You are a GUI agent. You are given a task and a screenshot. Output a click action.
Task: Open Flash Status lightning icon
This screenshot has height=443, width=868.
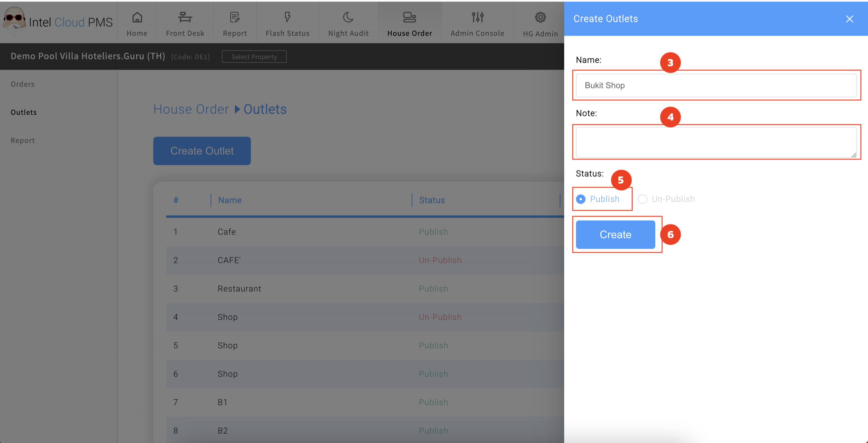tap(287, 17)
